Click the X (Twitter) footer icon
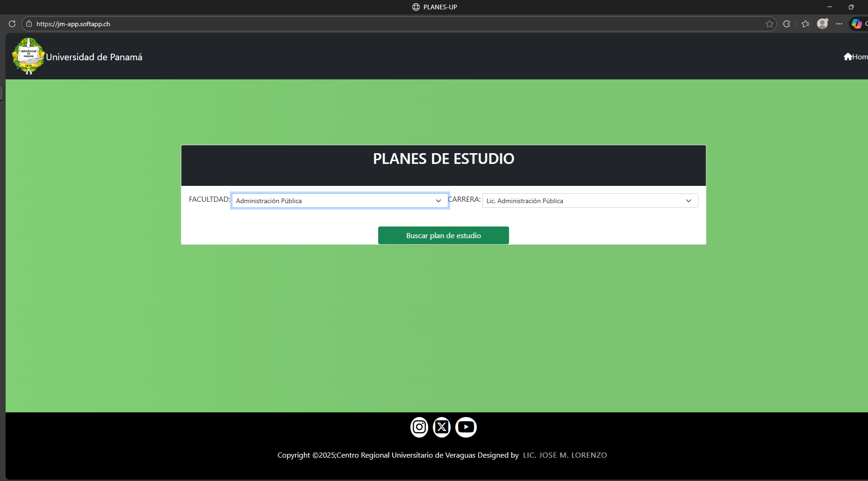The image size is (868, 481). pos(442,427)
